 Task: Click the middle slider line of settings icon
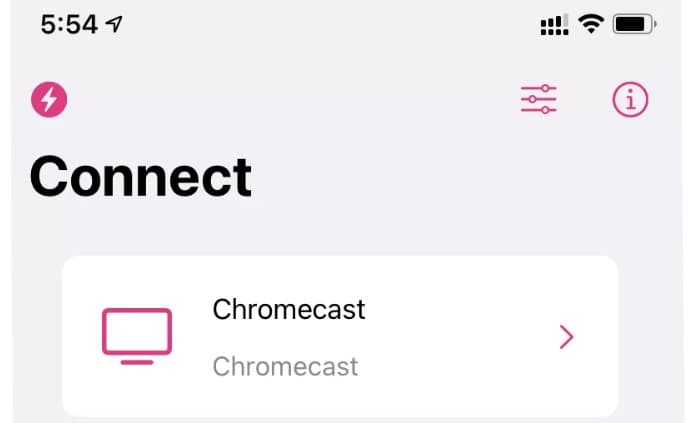[x=538, y=99]
